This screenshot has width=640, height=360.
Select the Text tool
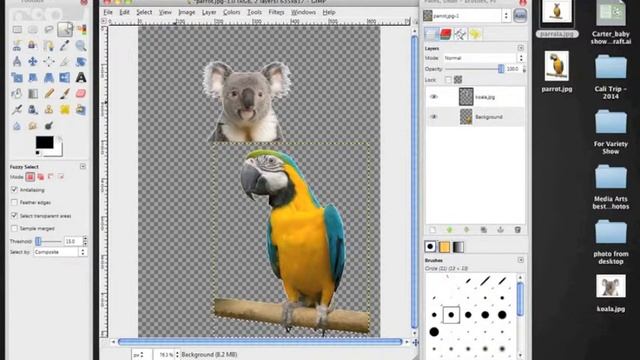tap(81, 78)
